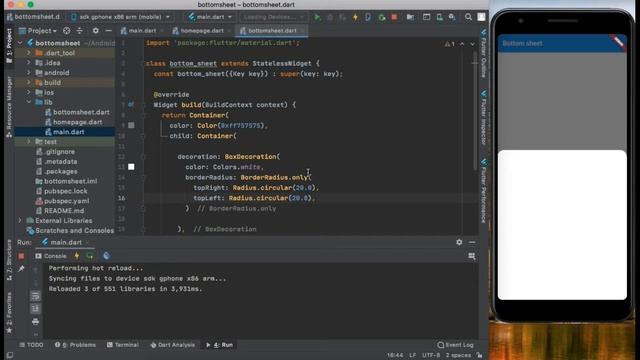Screen dimensions: 640x360
Task: Expand the android folder
Action: pyautogui.click(x=29, y=73)
